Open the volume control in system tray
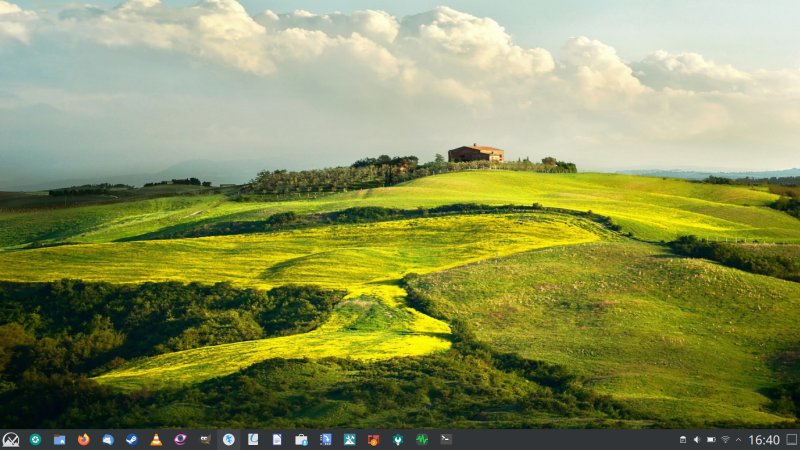This screenshot has height=450, width=800. [x=697, y=440]
